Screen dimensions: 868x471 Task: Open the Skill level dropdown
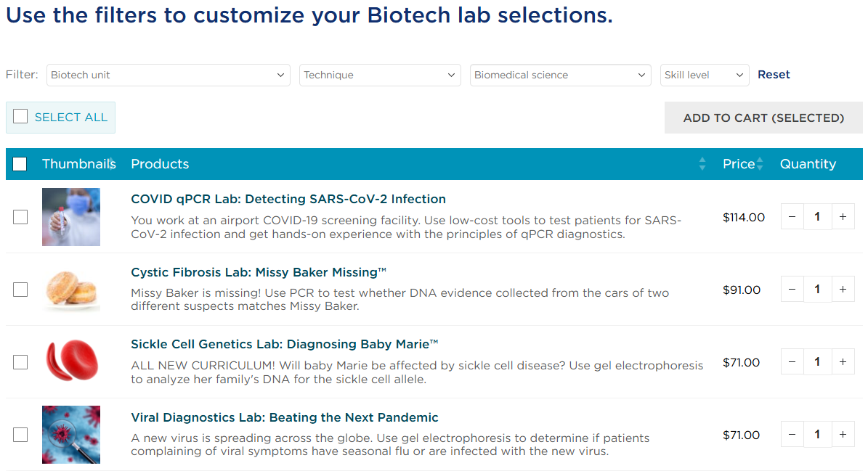click(x=704, y=75)
